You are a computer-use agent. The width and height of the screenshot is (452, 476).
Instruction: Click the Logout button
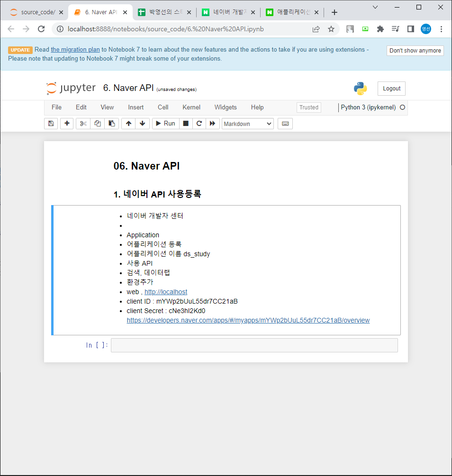click(391, 89)
